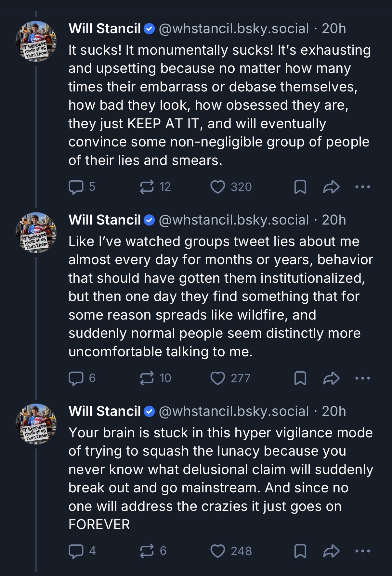Open more options on "It sucks!" post
392x576 pixels.
point(363,187)
